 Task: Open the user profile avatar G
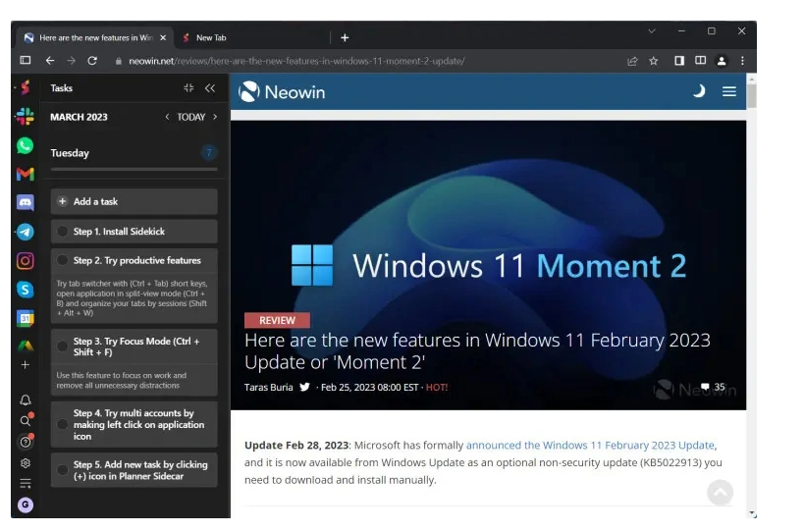coord(26,505)
